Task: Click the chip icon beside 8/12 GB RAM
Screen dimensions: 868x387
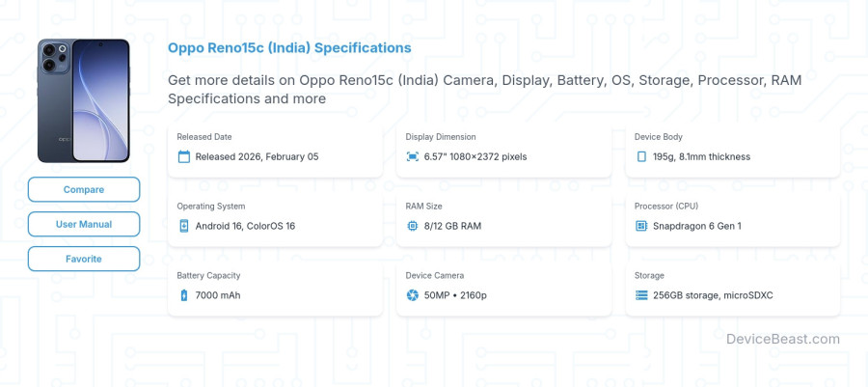Action: (413, 226)
